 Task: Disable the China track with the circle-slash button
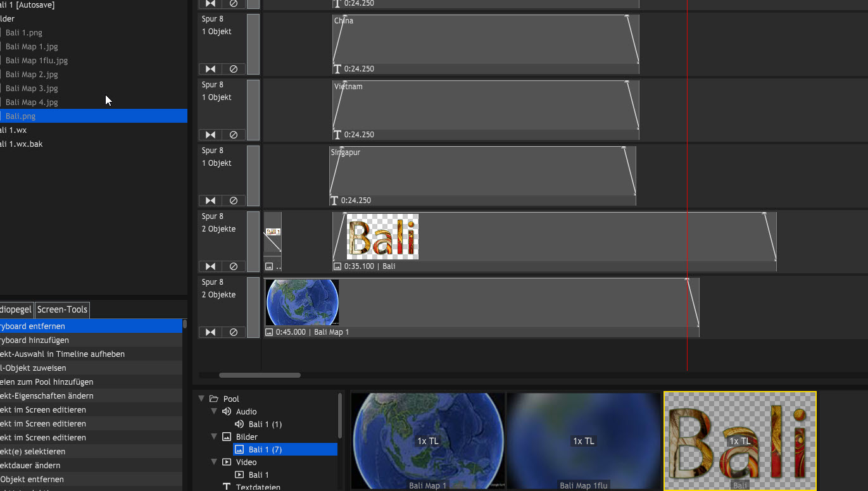tap(233, 69)
